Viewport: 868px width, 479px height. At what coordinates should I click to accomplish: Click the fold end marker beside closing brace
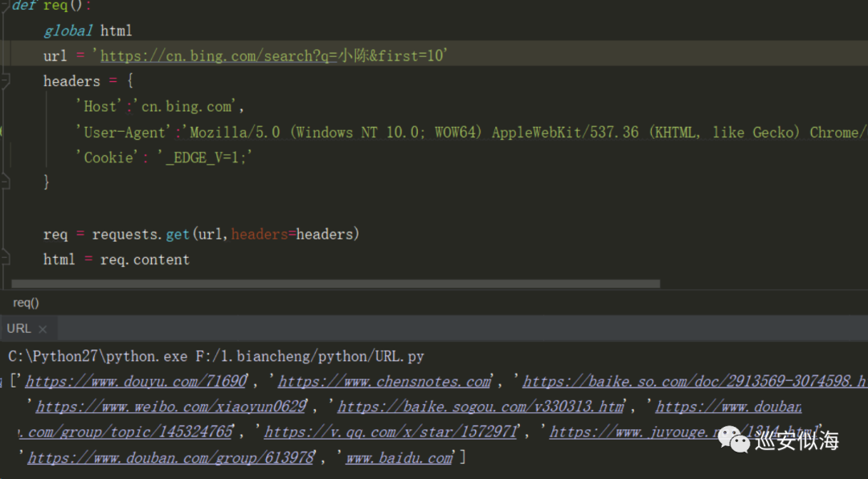(5, 182)
